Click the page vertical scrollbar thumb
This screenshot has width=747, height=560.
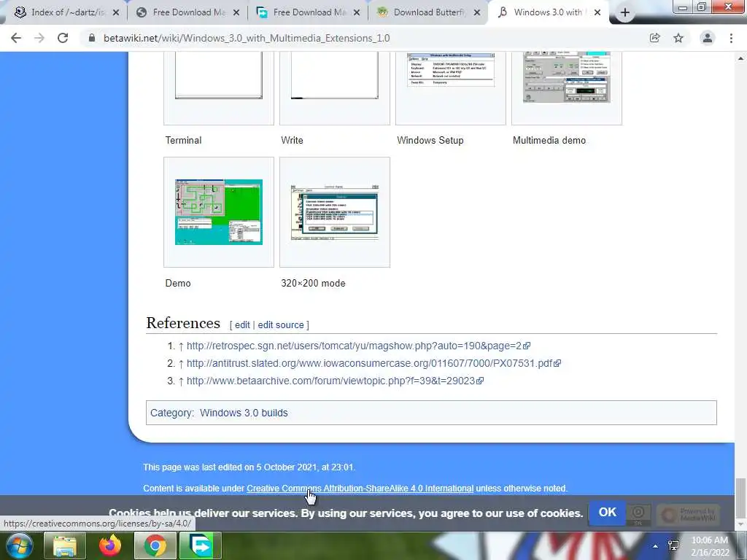[x=740, y=497]
